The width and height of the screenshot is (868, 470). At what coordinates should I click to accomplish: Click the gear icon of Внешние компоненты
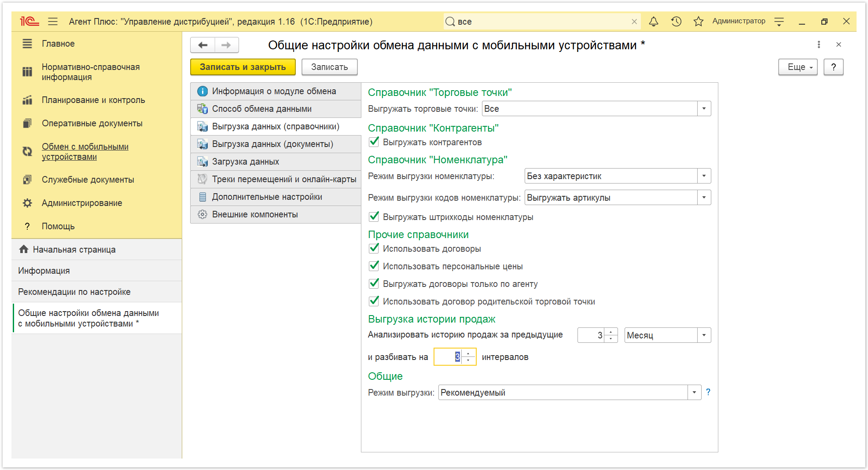(202, 214)
